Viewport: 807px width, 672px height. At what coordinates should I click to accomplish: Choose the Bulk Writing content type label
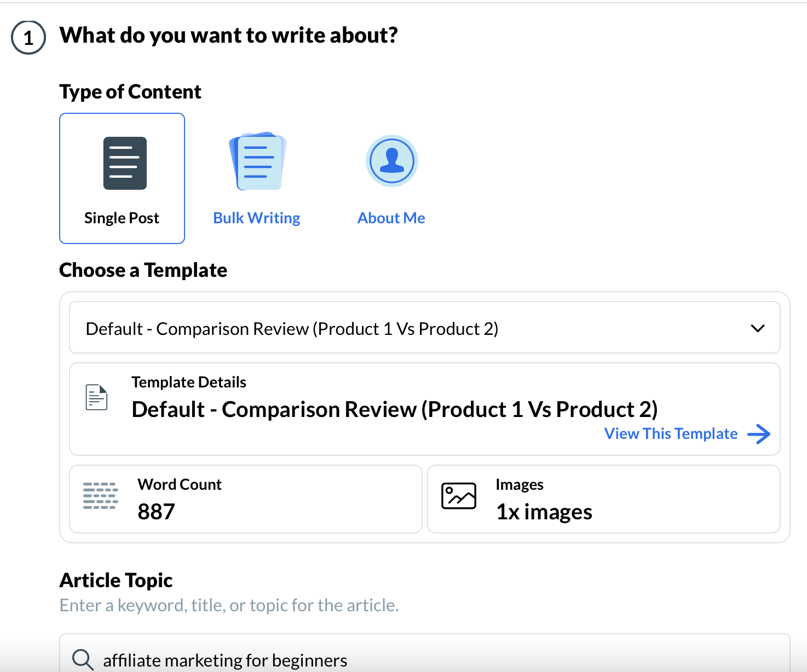[257, 218]
